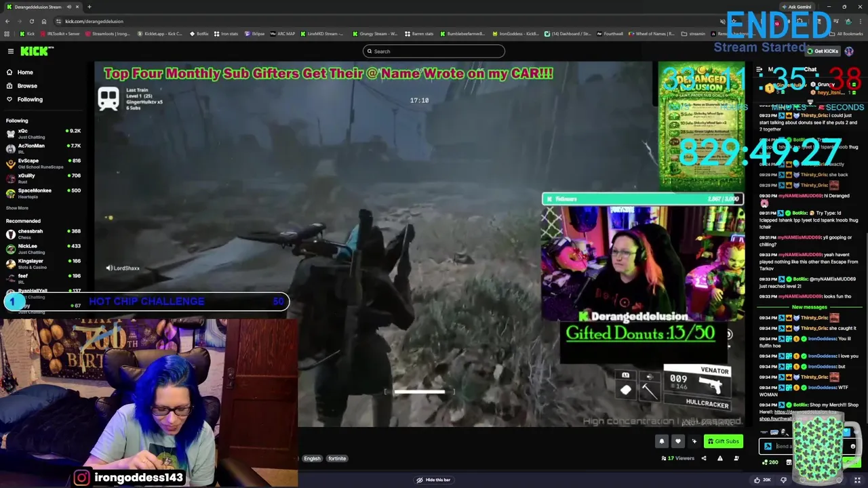
Task: Expand Show More under Following
Action: pyautogui.click(x=17, y=208)
